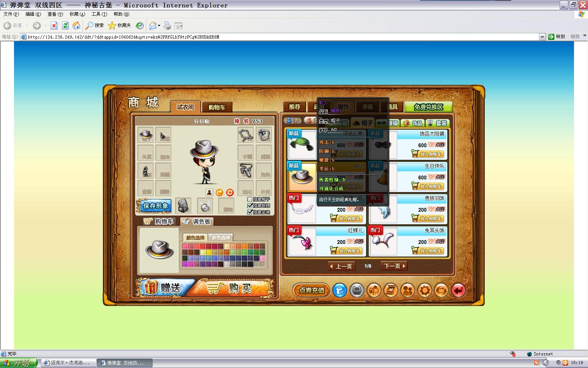Expand the address bar dropdown arrow
The height and width of the screenshot is (368, 588).
coord(542,37)
